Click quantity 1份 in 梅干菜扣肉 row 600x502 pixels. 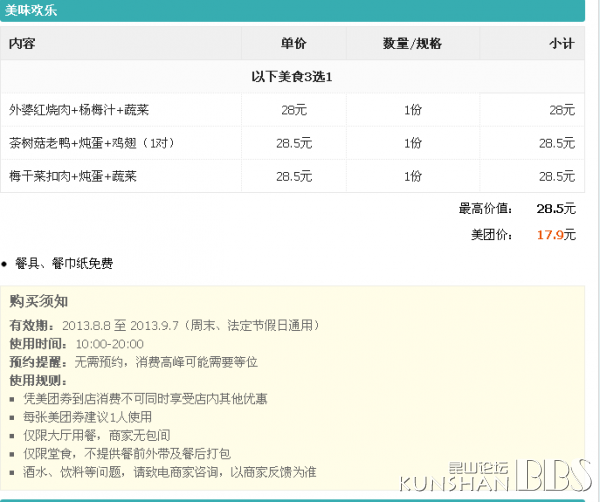413,176
